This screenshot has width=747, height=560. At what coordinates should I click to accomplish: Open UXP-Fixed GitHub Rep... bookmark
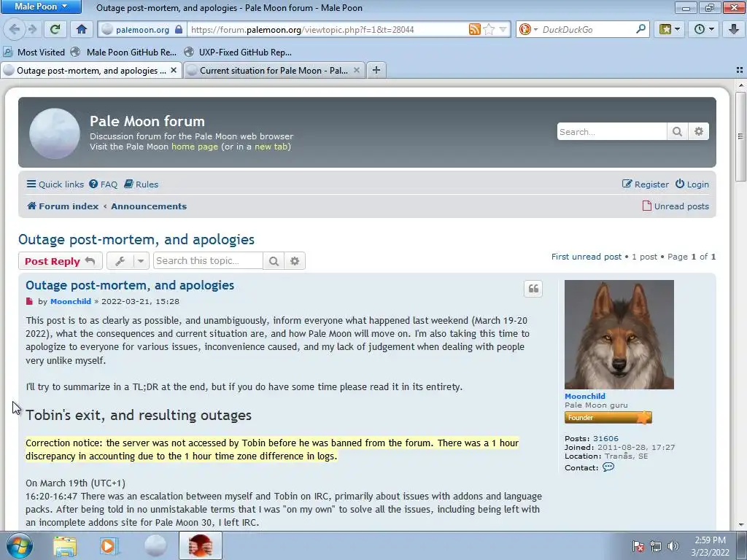[239, 52]
